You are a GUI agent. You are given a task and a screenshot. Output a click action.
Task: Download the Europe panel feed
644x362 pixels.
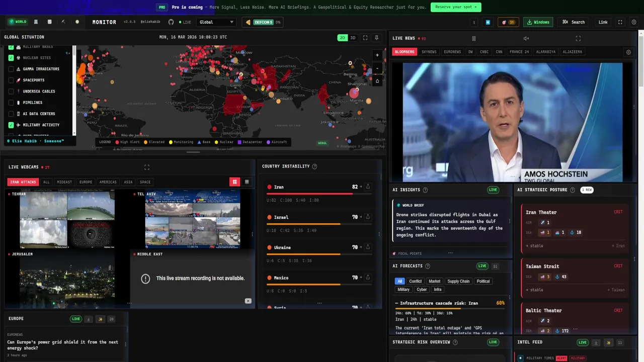tap(89, 319)
